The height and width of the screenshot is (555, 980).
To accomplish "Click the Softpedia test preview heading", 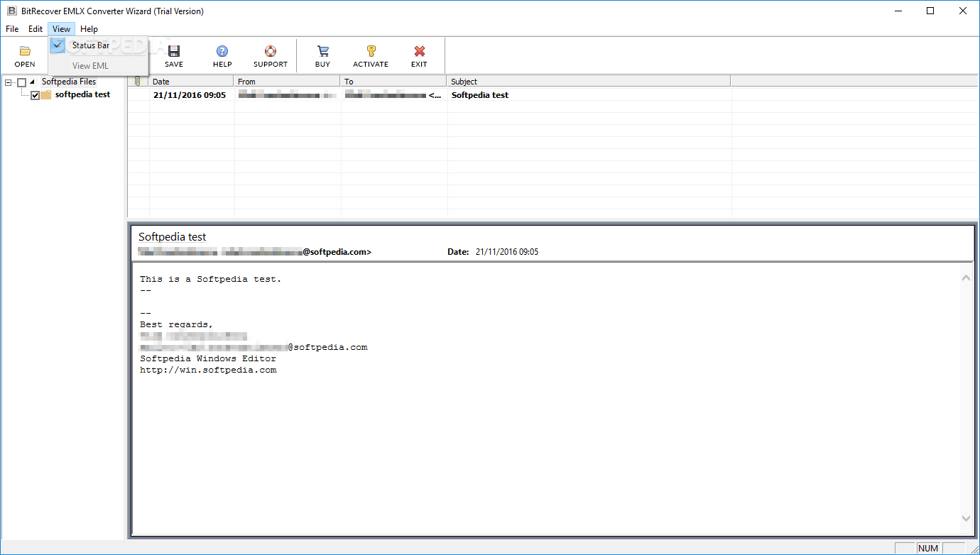I will (172, 237).
